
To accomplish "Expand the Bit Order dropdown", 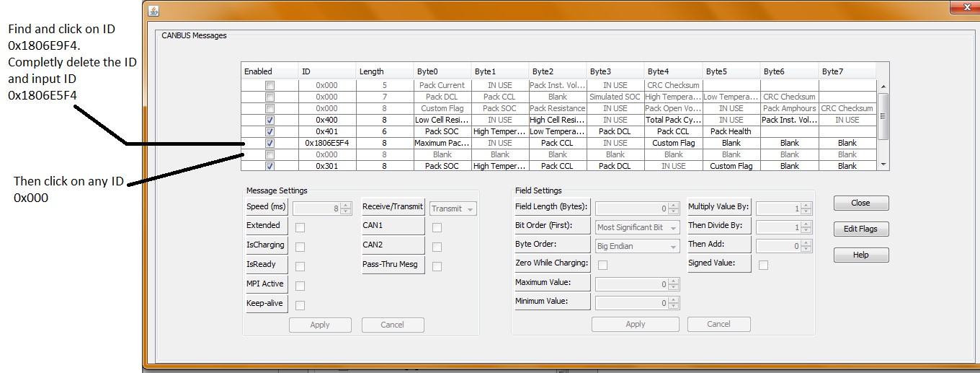I will tap(637, 227).
